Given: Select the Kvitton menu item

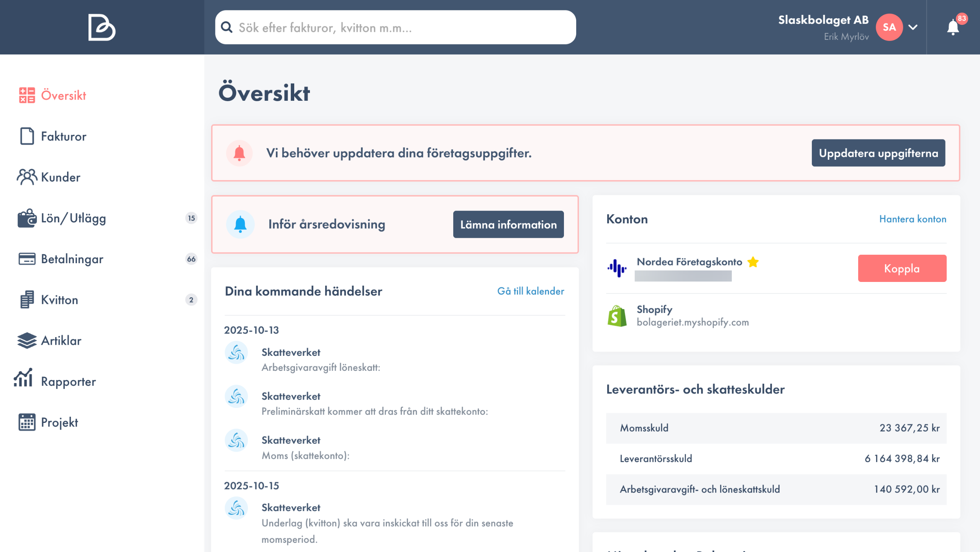Looking at the screenshot, I should (59, 300).
